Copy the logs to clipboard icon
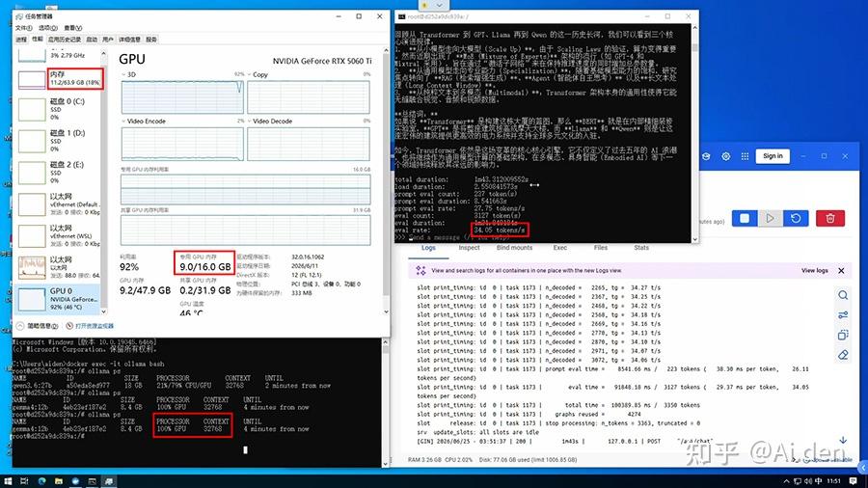Image resolution: width=868 pixels, height=488 pixels. [843, 335]
